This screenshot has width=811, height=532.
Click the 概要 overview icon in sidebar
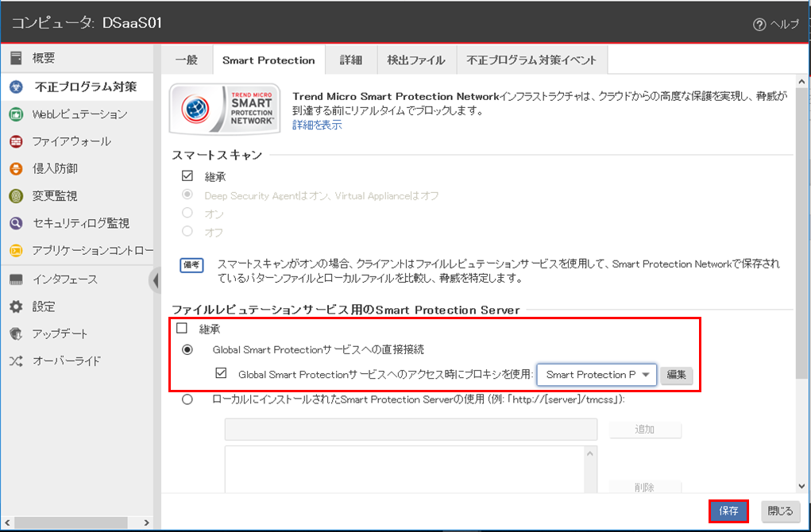[16, 59]
